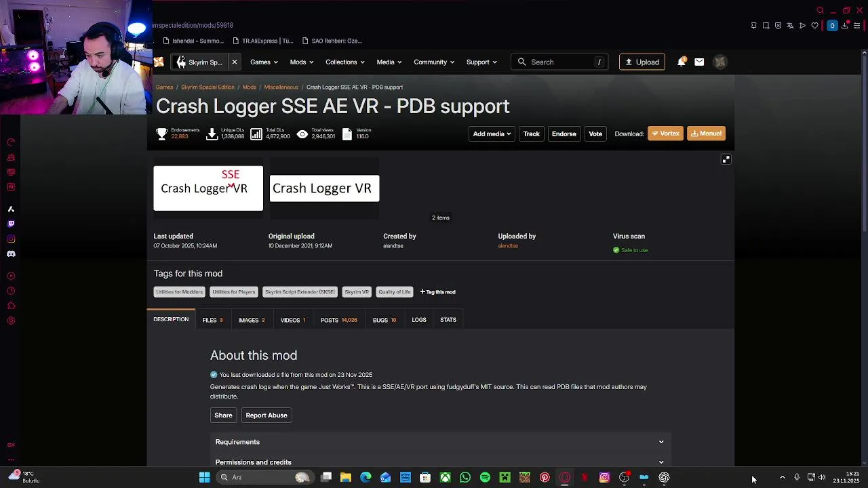Click Skyrim Script Extender (SKSE) tag
The image size is (868, 488).
coord(300,292)
